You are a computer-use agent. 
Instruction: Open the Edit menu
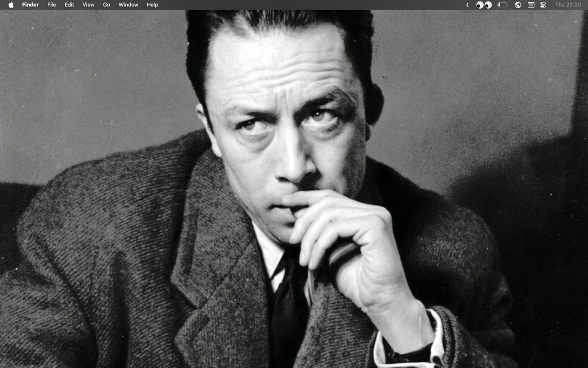(69, 5)
